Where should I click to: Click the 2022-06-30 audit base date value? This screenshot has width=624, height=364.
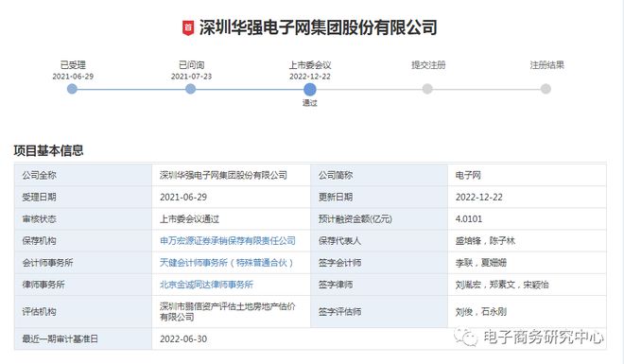click(183, 338)
